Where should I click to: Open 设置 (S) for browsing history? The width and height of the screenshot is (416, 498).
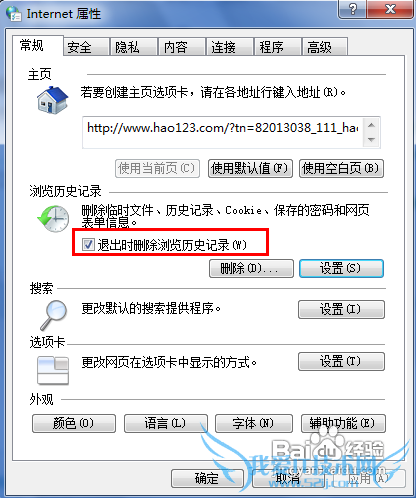point(341,268)
